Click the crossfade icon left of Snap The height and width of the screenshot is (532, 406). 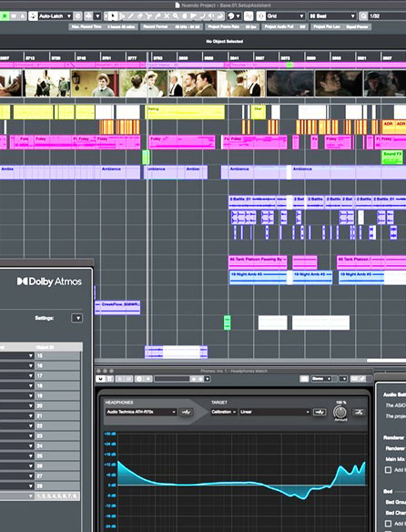[249, 16]
